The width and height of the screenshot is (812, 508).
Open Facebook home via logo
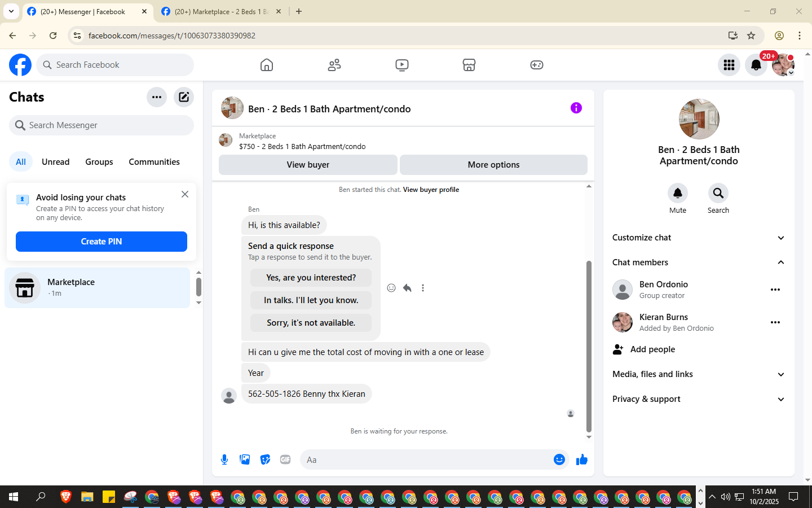(x=20, y=65)
